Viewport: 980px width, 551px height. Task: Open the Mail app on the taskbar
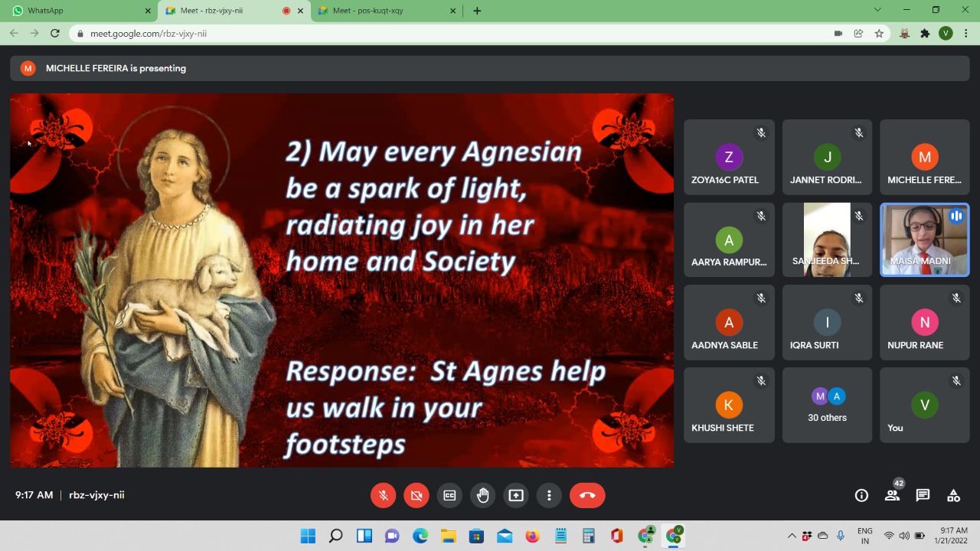coord(505,536)
